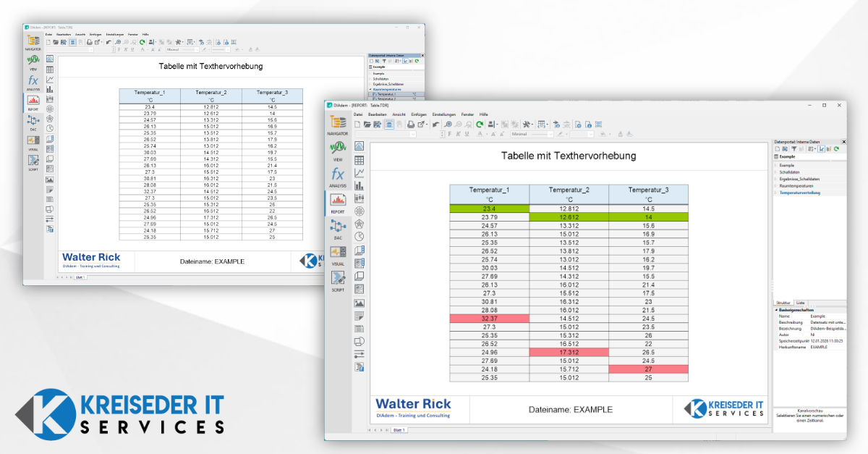Toggle italic text formatting (K)
The height and width of the screenshot is (454, 868).
tap(459, 134)
